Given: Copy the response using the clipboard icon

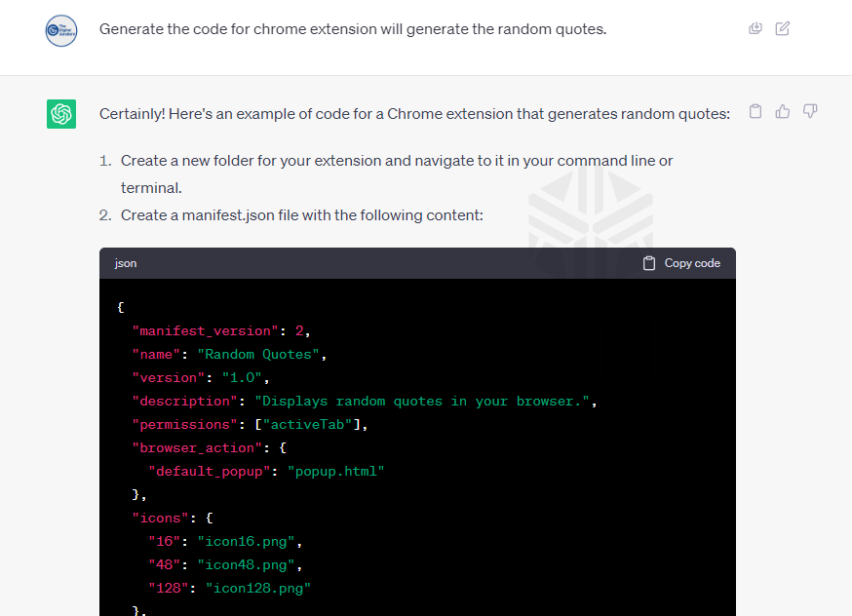Looking at the screenshot, I should click(755, 111).
